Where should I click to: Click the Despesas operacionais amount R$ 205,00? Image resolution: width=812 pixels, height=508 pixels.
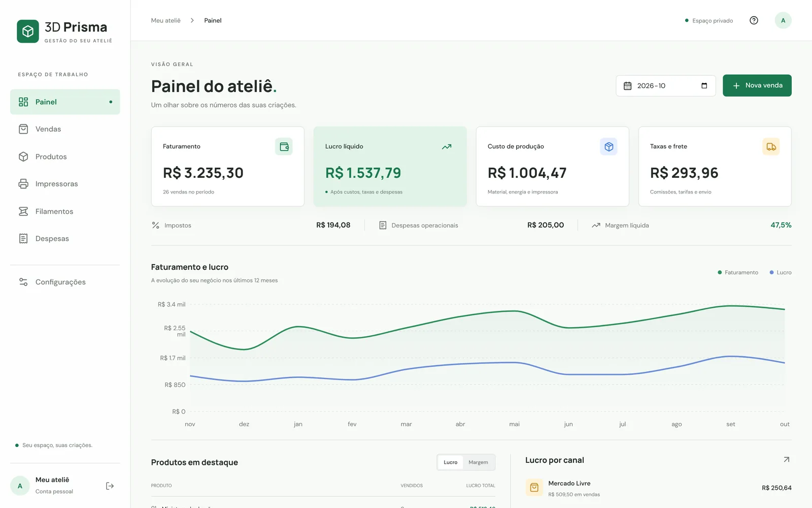546,225
